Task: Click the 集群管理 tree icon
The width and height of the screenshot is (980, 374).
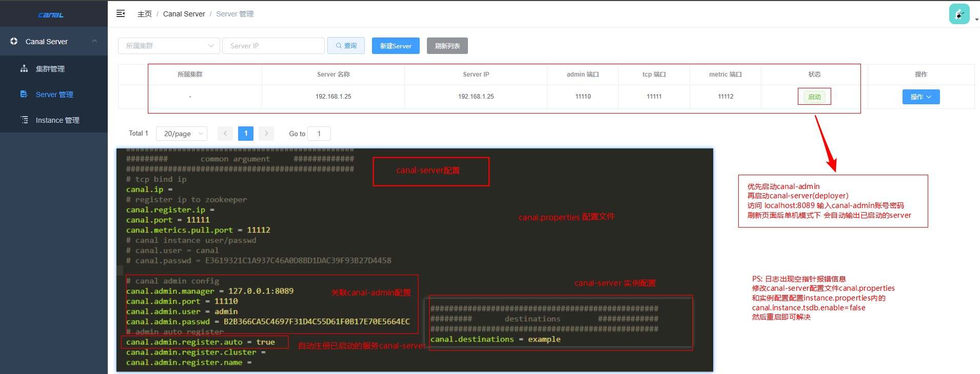Action: pyautogui.click(x=24, y=68)
